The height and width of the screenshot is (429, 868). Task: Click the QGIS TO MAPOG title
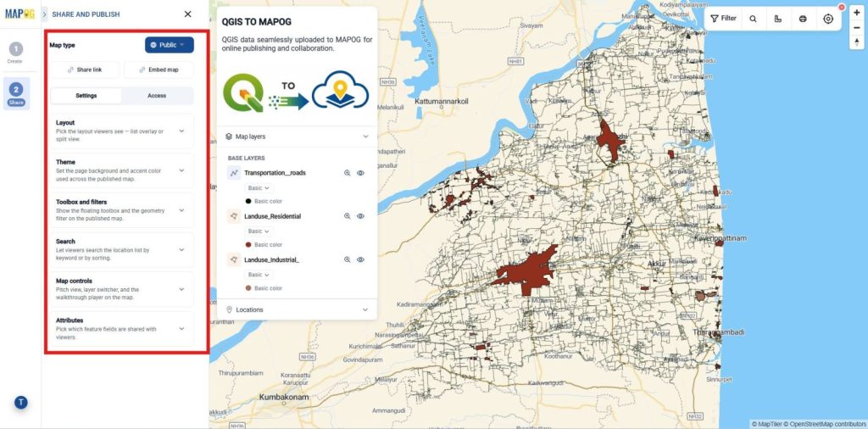[x=256, y=22]
